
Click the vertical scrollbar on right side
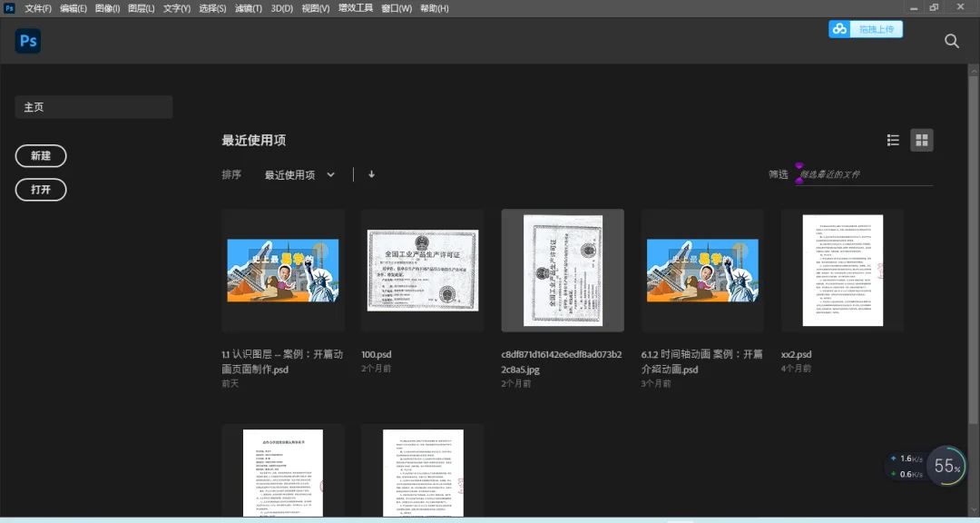974,251
